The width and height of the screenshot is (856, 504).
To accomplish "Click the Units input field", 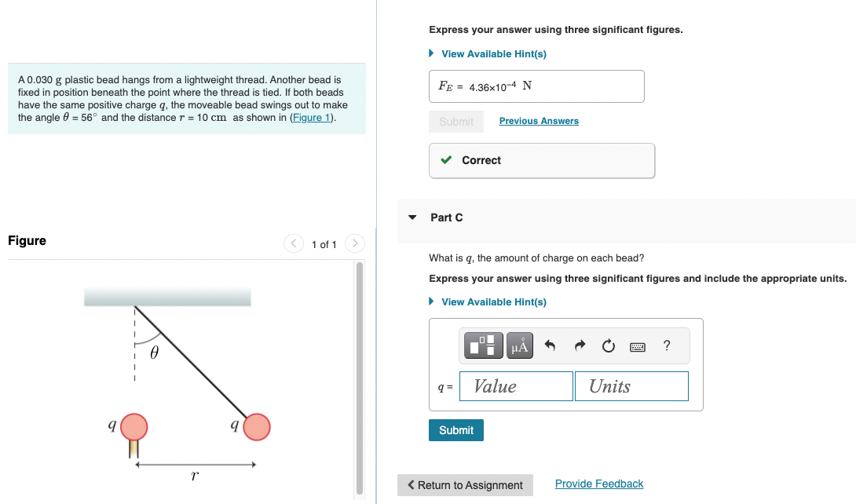I will coord(631,385).
